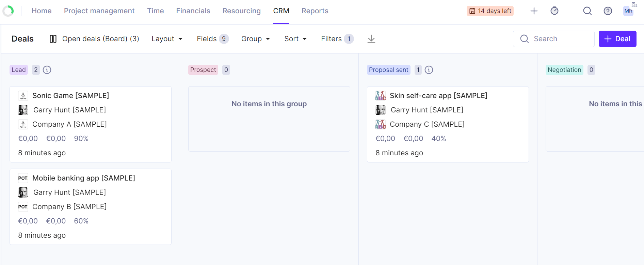Viewport: 644px width, 265px height.
Task: Open the Filters button
Action: point(337,39)
